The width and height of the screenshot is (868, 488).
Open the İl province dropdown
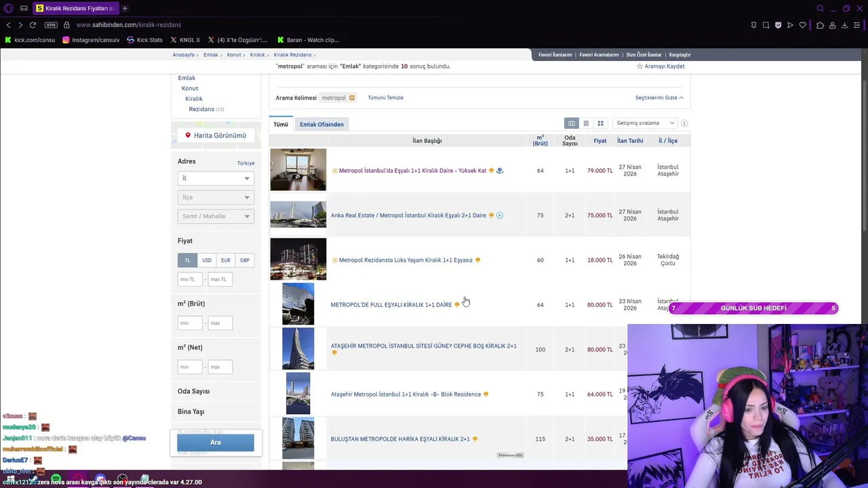point(216,178)
